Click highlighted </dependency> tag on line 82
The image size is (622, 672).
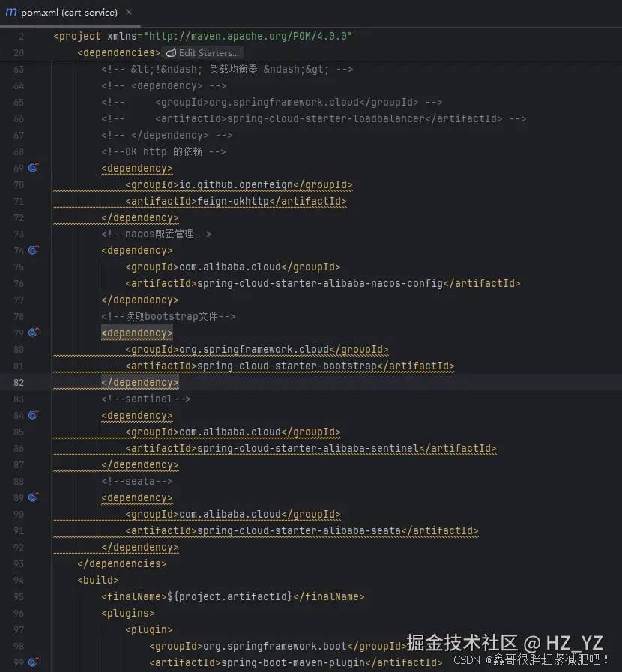click(x=140, y=382)
